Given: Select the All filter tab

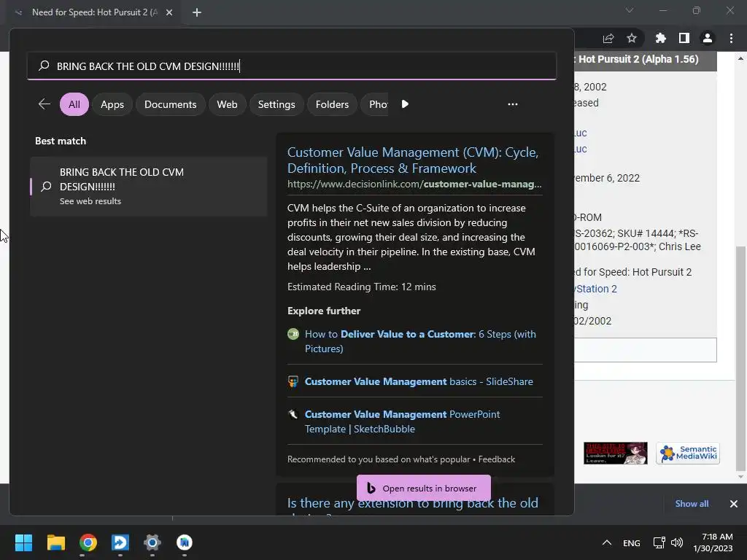Looking at the screenshot, I should (x=74, y=104).
